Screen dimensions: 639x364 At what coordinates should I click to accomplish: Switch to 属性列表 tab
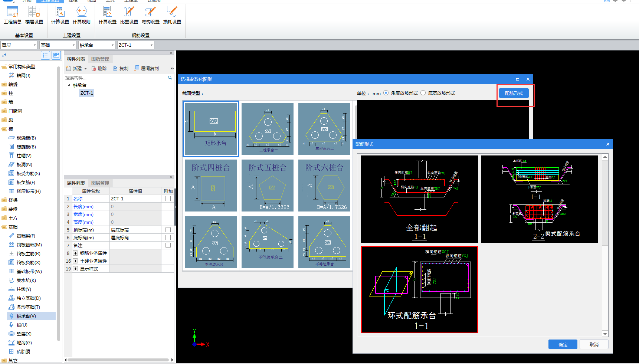click(x=76, y=183)
